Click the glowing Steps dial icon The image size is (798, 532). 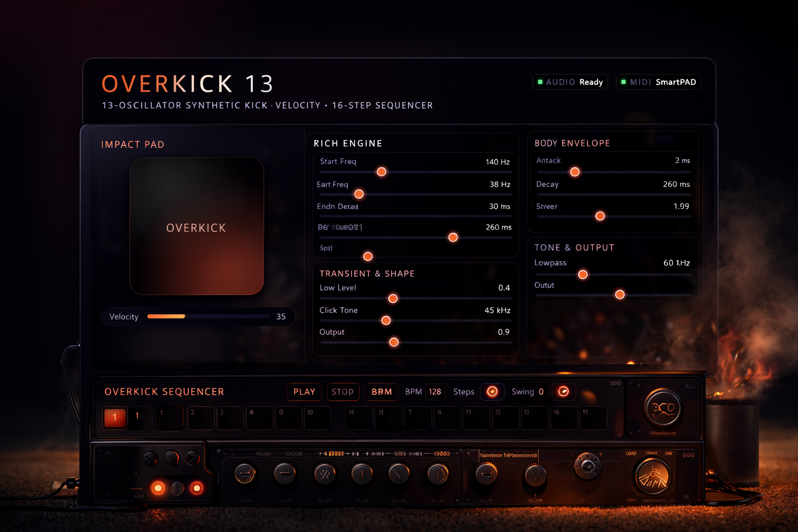tap(492, 392)
